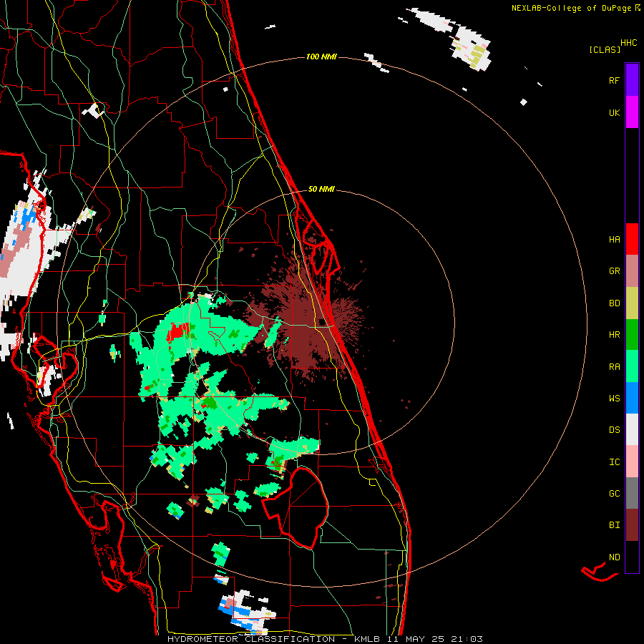The height and width of the screenshot is (644, 644).
Task: Click the mint green RA legend swatch
Action: (632, 366)
